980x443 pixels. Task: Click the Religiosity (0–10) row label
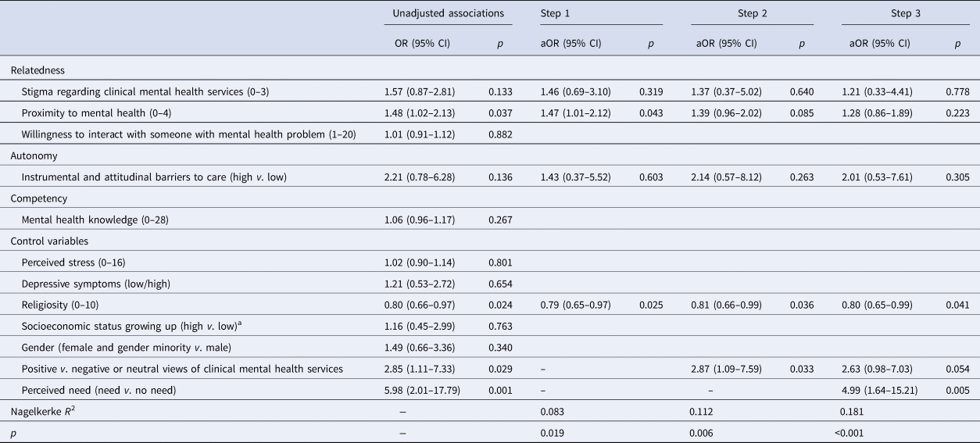point(61,305)
